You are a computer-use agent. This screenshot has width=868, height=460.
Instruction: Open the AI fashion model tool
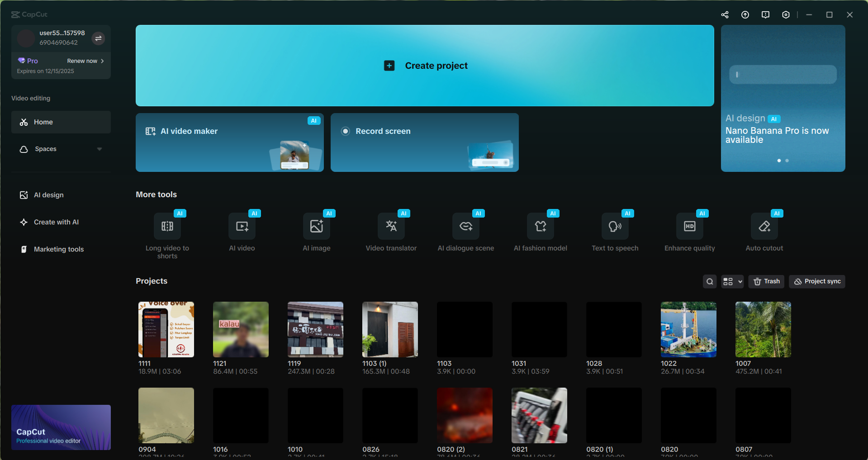pos(541,226)
